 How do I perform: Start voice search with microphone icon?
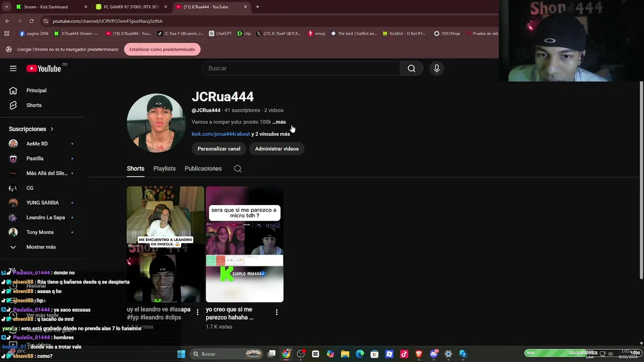point(437,68)
